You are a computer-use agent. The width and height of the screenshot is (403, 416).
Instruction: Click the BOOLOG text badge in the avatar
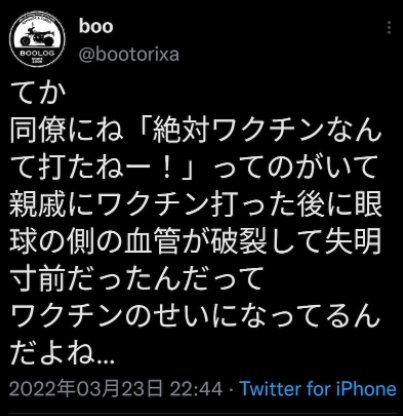click(x=37, y=53)
